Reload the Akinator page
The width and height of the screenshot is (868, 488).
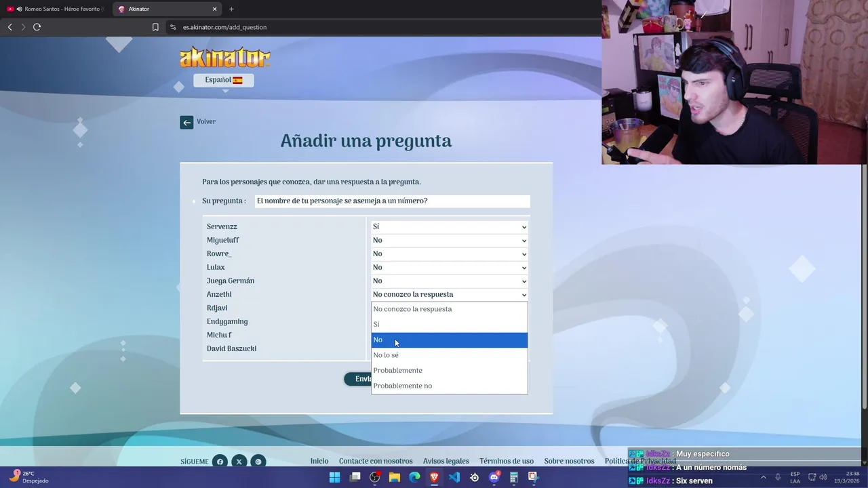point(37,27)
